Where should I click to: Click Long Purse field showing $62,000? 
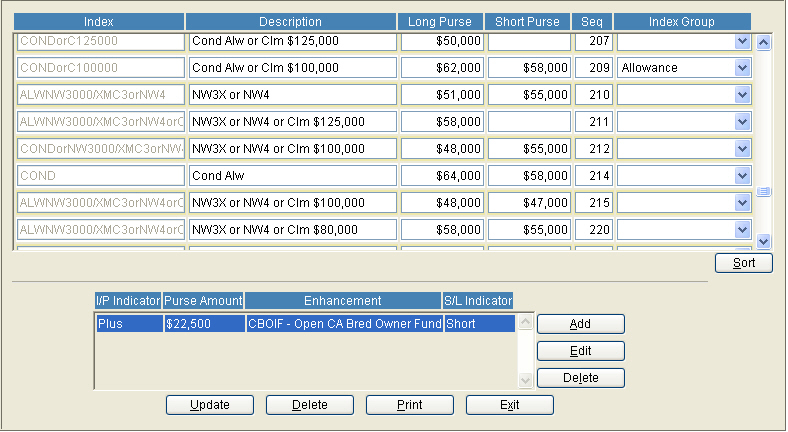(x=442, y=68)
